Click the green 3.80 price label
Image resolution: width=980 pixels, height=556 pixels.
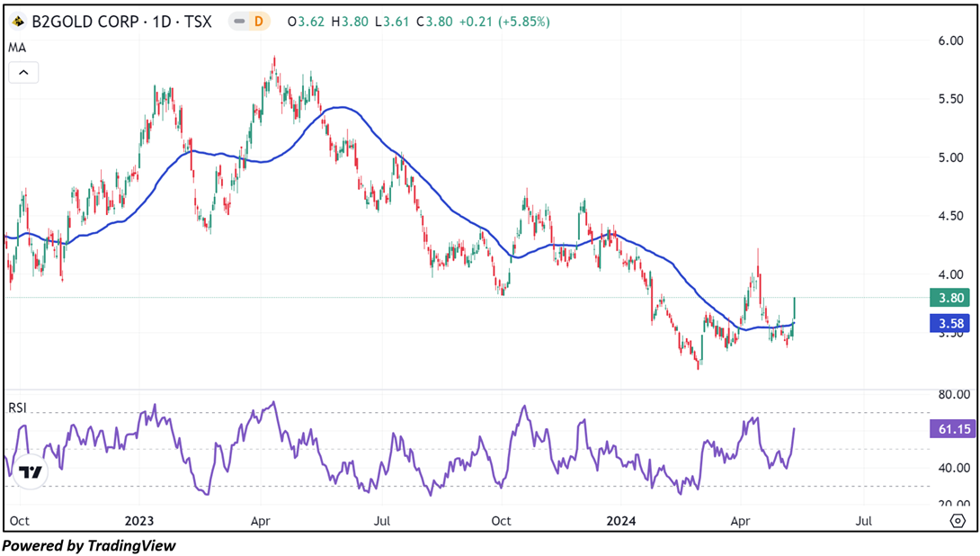pyautogui.click(x=950, y=298)
